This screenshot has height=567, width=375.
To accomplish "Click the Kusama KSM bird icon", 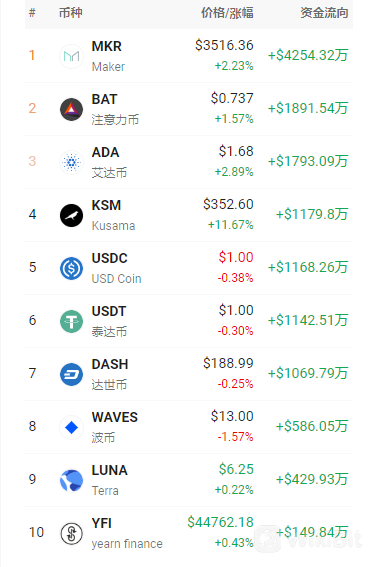I will point(71,215).
